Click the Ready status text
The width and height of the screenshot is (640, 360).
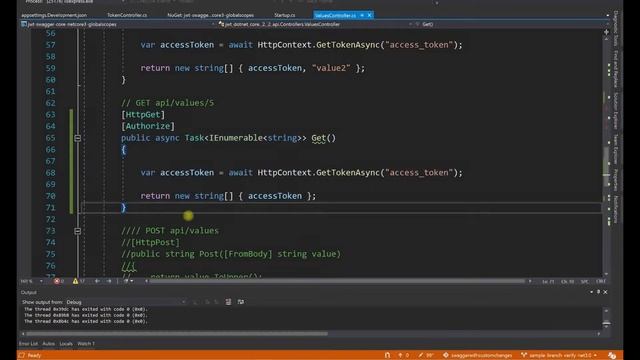coord(34,356)
